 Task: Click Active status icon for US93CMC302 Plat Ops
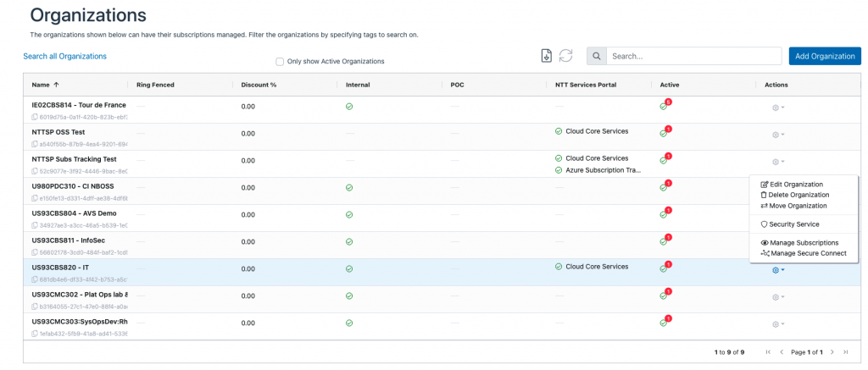tap(663, 295)
